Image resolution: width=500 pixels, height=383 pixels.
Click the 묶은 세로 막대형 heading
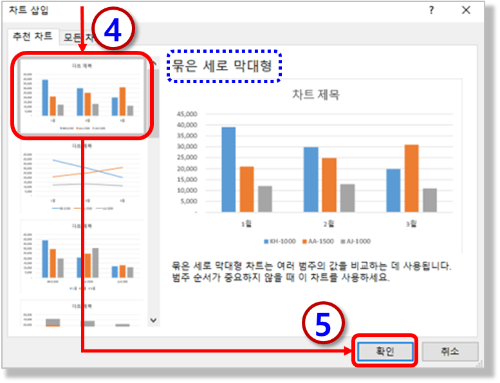tap(222, 66)
